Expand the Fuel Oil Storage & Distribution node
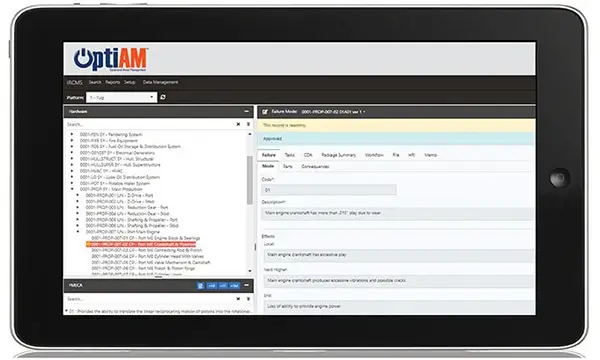600x360 pixels. 72,147
